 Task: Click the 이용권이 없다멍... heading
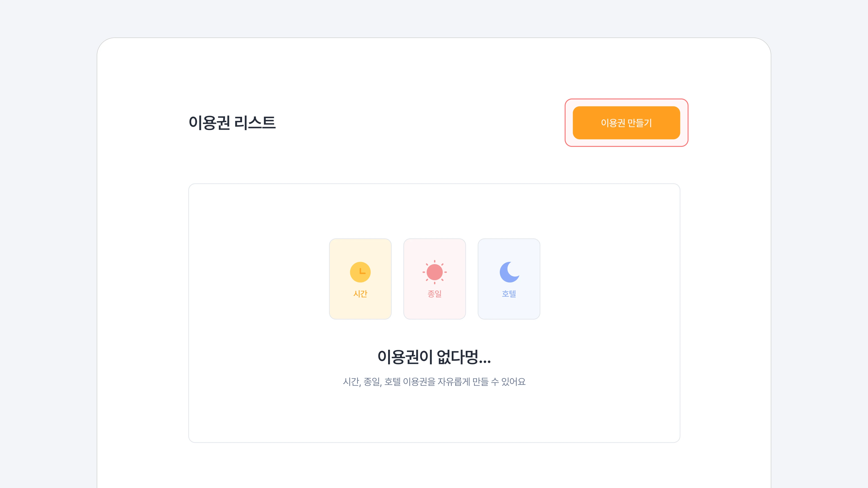coord(434,357)
